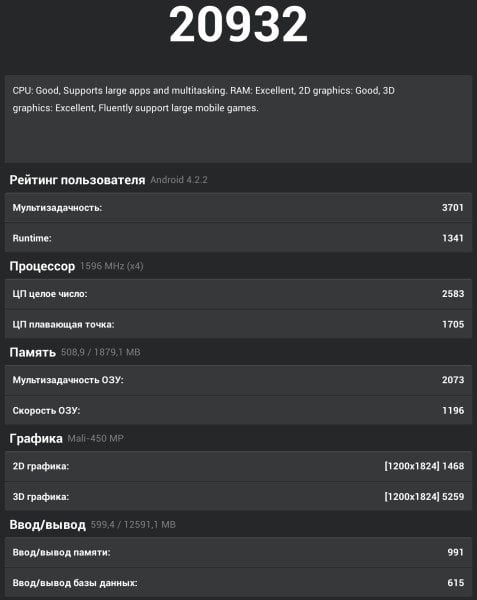Viewport: 477px width, 600px height.
Task: Select the Mali-450 MP GPU label
Action: (96, 438)
